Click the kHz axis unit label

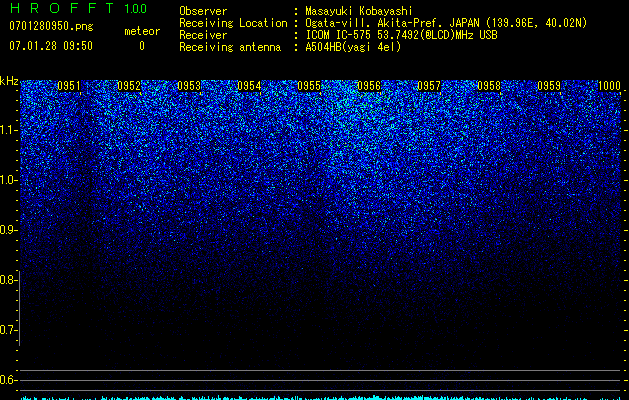[9, 81]
